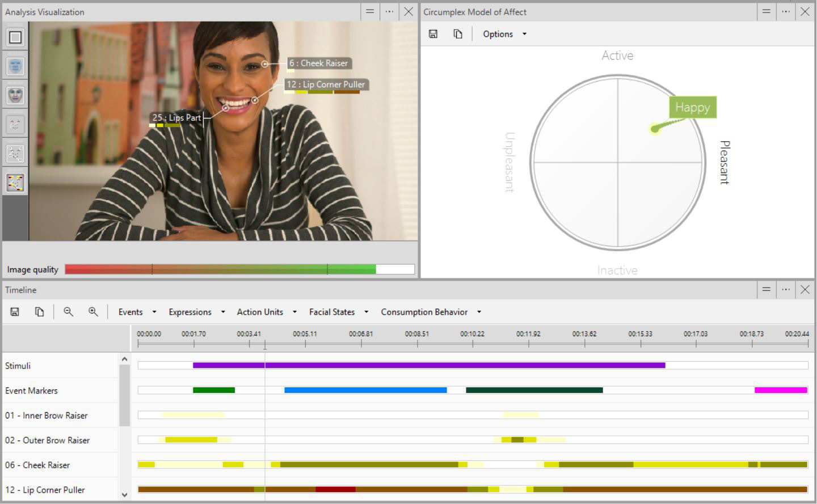
Task: Toggle the action unit markers icon in sidebar
Action: coord(15,183)
